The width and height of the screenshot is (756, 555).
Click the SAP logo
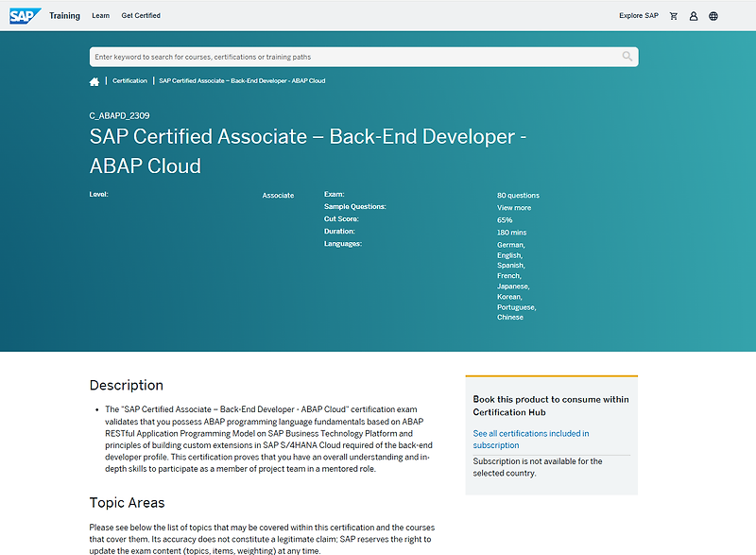coord(23,15)
